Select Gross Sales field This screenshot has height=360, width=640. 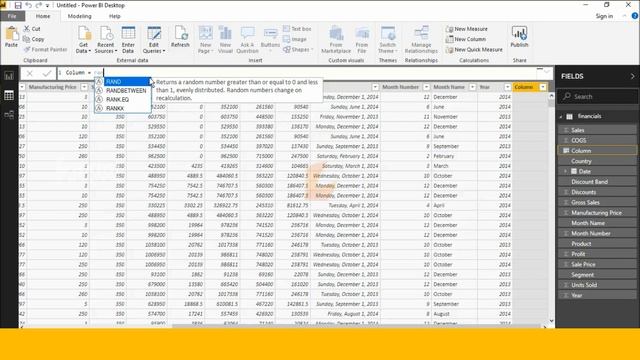click(597, 202)
